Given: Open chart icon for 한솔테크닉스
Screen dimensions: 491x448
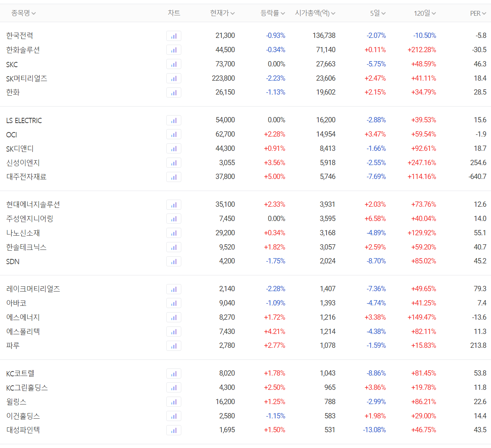Looking at the screenshot, I should (x=174, y=247).
